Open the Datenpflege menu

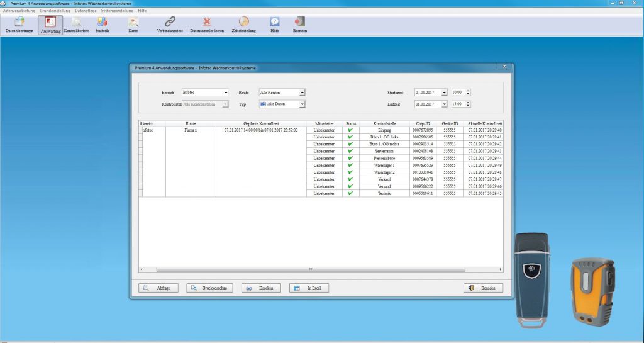[86, 11]
